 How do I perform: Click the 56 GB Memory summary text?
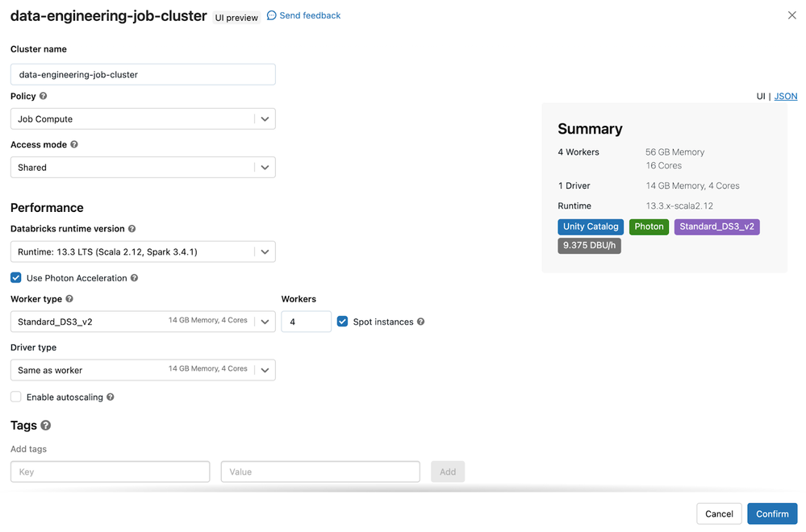675,152
